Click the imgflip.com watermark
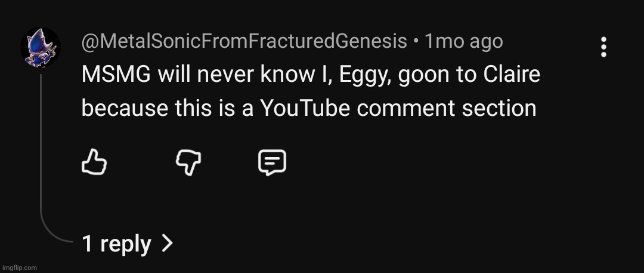This screenshot has width=644, height=273. click(x=19, y=268)
